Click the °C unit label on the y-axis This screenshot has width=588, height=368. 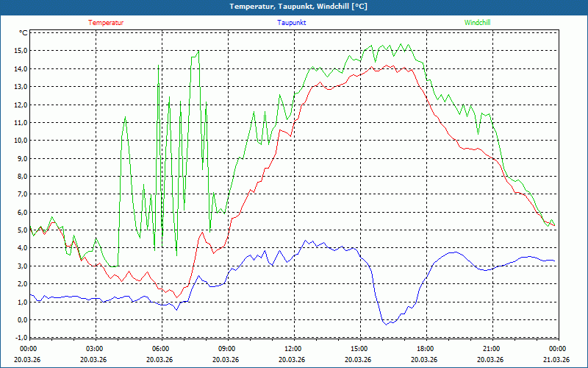click(x=24, y=33)
